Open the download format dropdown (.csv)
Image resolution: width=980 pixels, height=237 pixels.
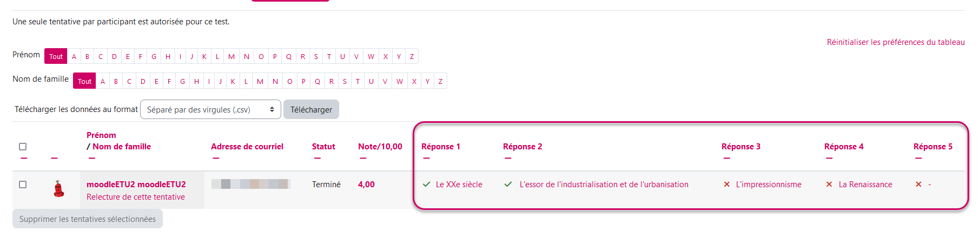pos(210,109)
